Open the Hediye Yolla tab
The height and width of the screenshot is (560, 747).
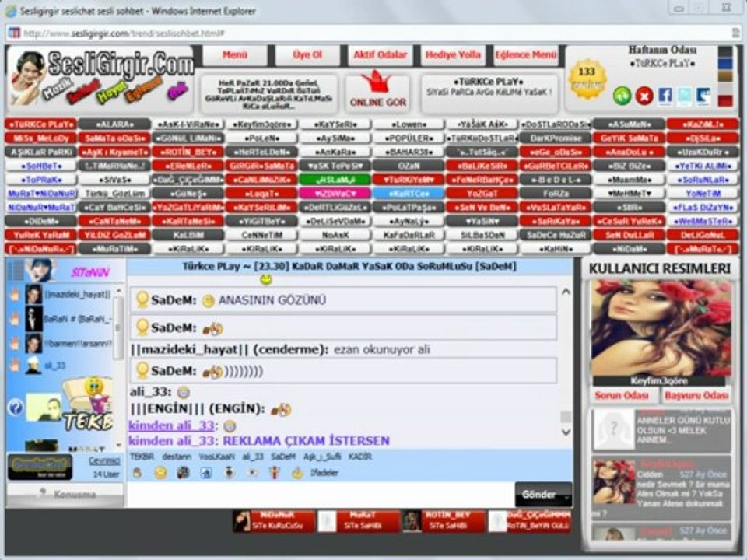453,55
